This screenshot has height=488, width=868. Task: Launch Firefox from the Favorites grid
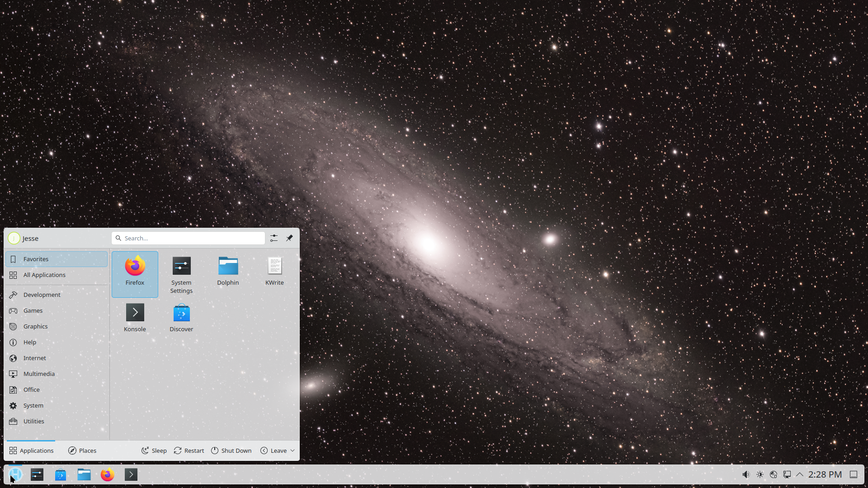[135, 274]
